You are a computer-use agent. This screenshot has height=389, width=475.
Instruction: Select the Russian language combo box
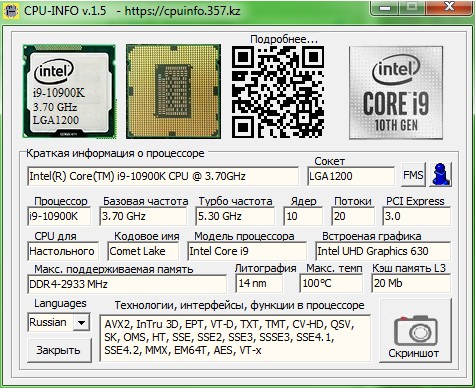click(x=58, y=322)
